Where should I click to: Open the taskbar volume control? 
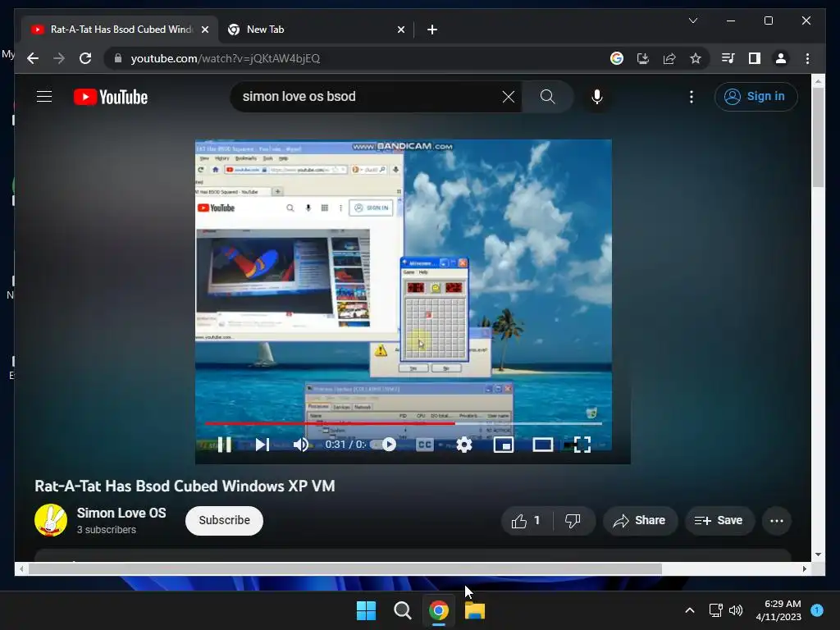tap(736, 610)
